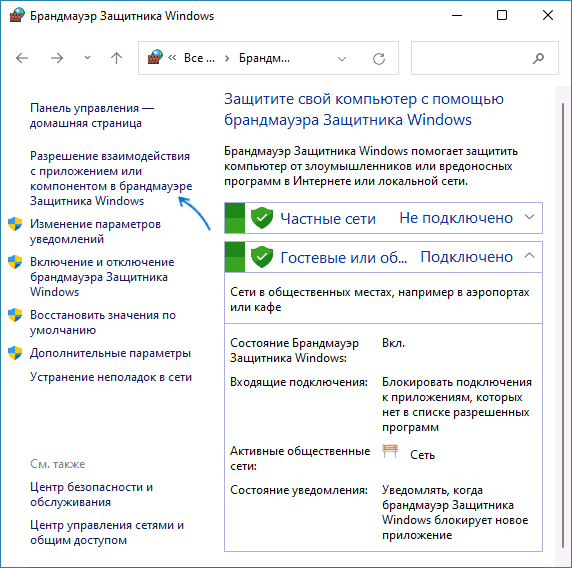Click the magnifier search icon
The image size is (572, 568).
538,58
